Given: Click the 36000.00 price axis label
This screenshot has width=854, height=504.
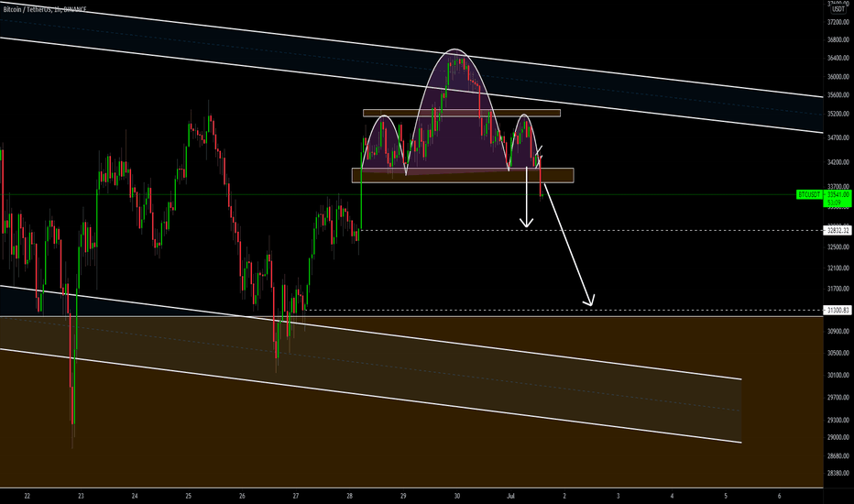Looking at the screenshot, I should tap(838, 77).
